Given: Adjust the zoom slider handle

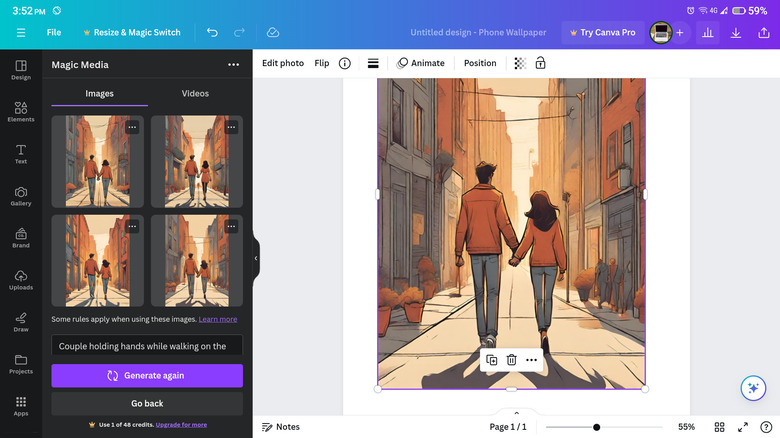Looking at the screenshot, I should coord(596,427).
